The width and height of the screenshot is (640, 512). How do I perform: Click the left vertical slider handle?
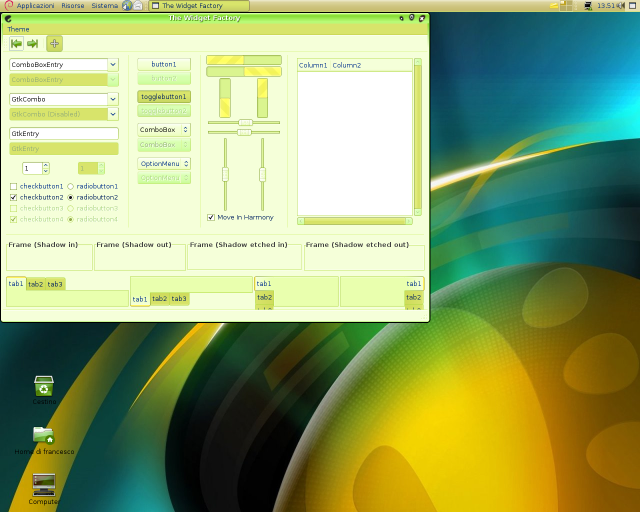click(x=225, y=174)
